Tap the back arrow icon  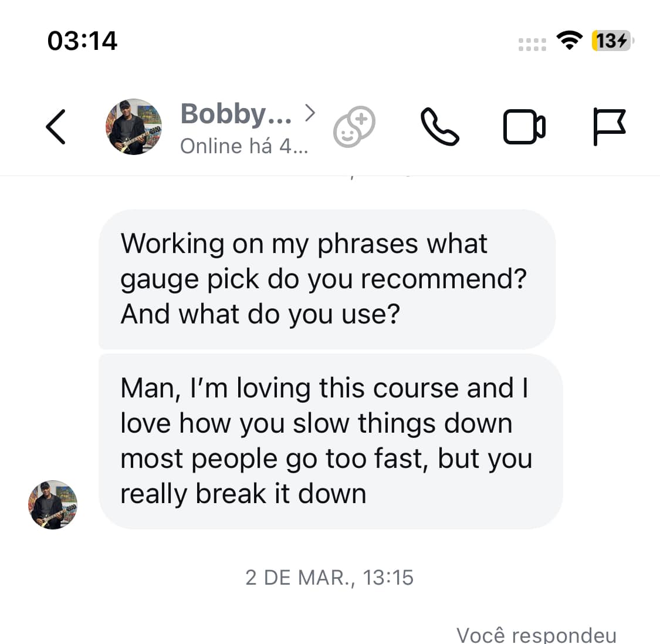56,127
